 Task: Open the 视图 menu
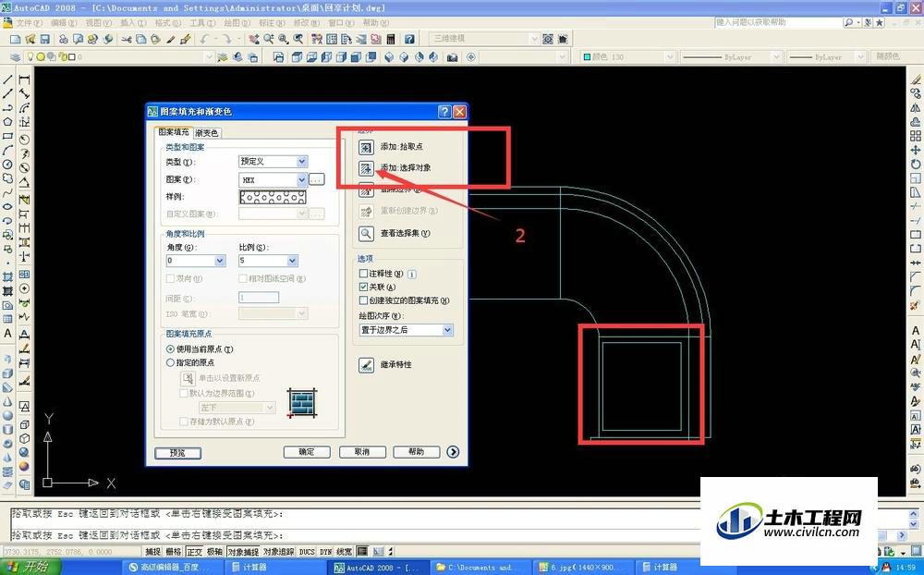point(98,23)
